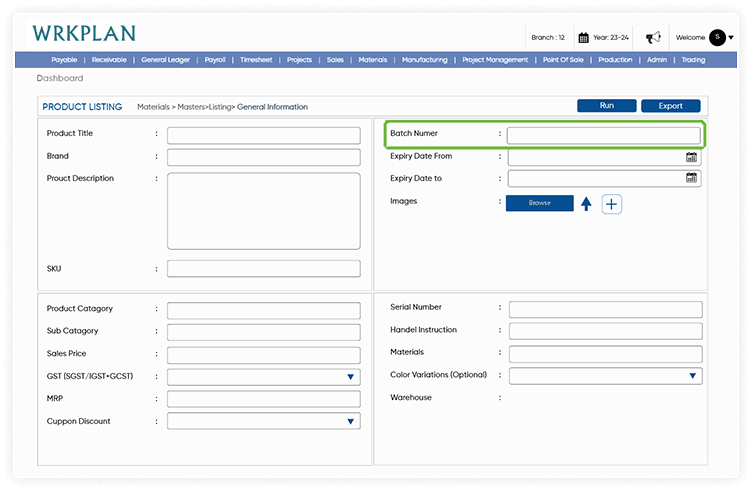Focus the Batch Numer input field
The image size is (753, 492).
(x=603, y=135)
